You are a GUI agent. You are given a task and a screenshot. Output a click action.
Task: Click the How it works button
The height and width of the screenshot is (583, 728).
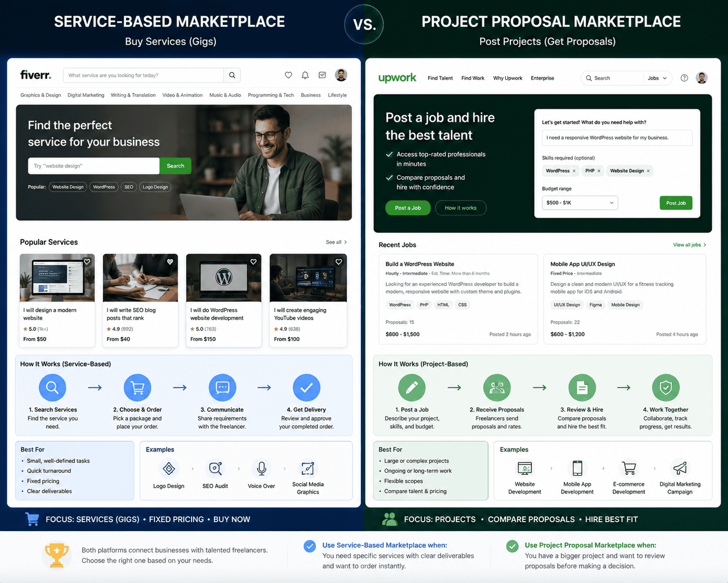[x=461, y=208]
